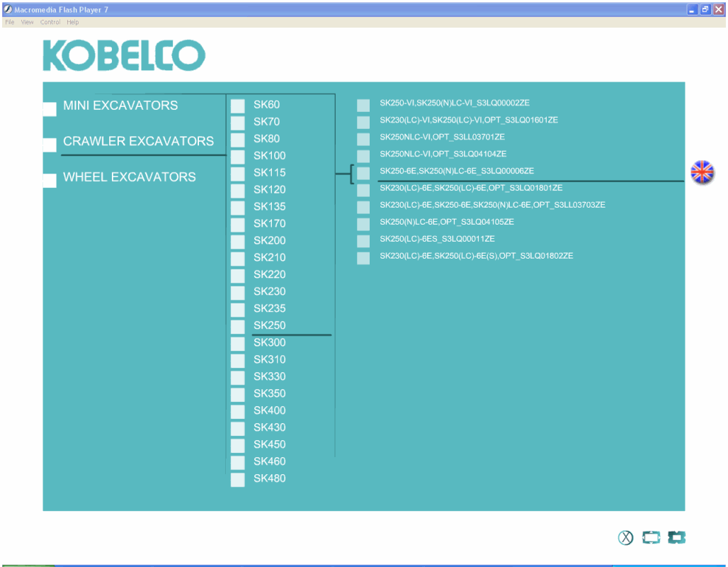This screenshot has height=567, width=728.
Task: Choose model SK430
Action: tap(269, 427)
